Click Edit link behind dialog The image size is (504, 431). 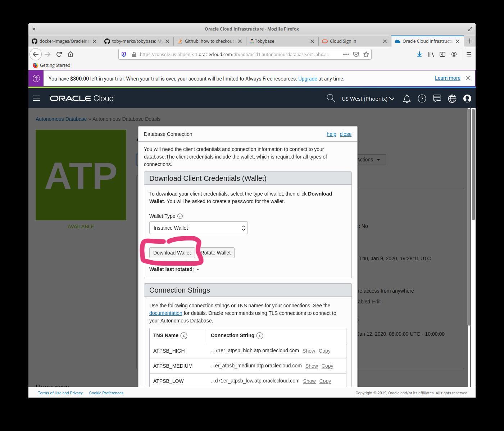tap(376, 302)
